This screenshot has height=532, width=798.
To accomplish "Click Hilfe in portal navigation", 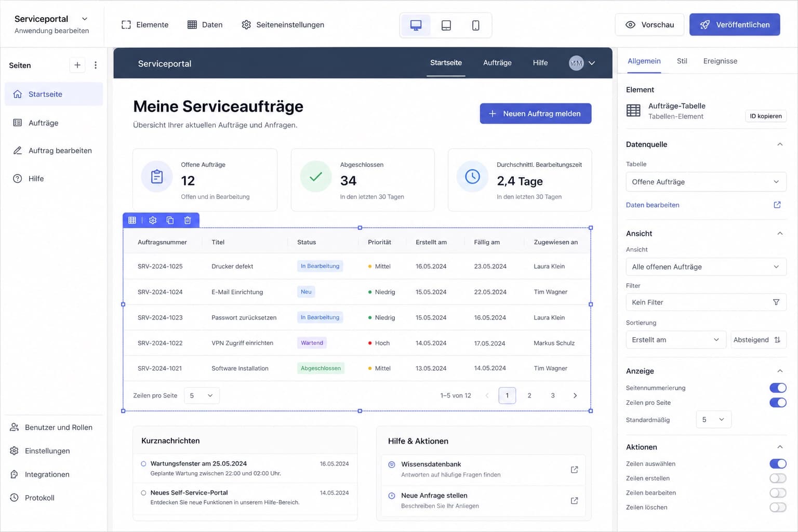I will point(540,63).
